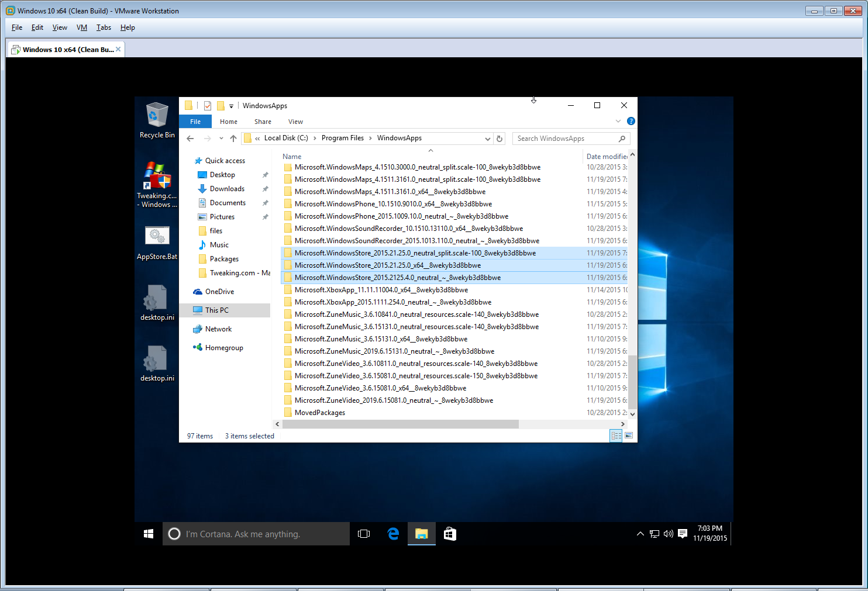
Task: Click the Search WindowsApps field
Action: tap(564, 139)
